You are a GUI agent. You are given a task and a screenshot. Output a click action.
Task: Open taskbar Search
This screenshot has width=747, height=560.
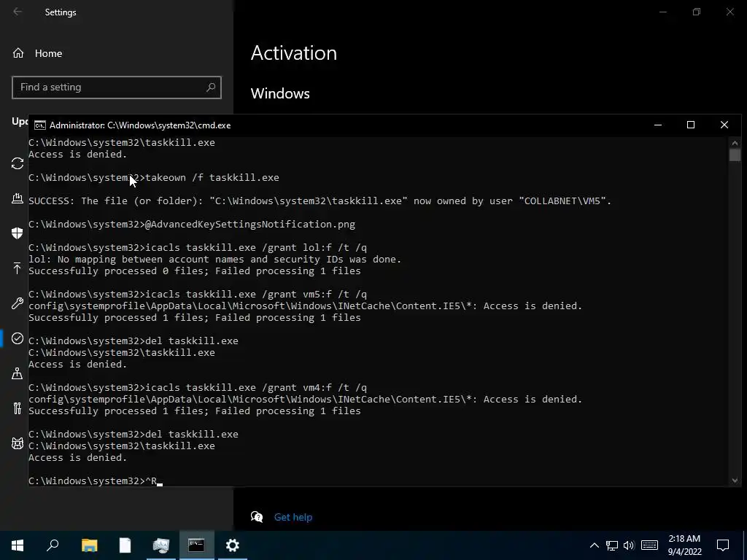(53, 545)
